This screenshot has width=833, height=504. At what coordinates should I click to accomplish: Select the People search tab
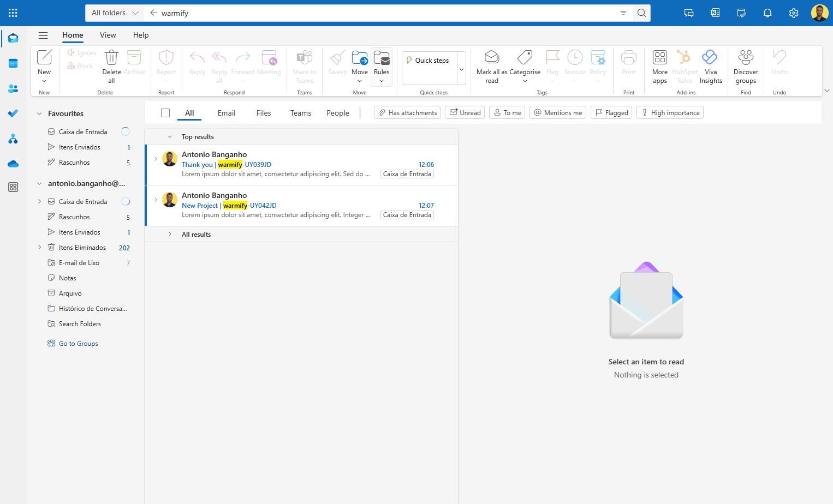[x=338, y=113]
